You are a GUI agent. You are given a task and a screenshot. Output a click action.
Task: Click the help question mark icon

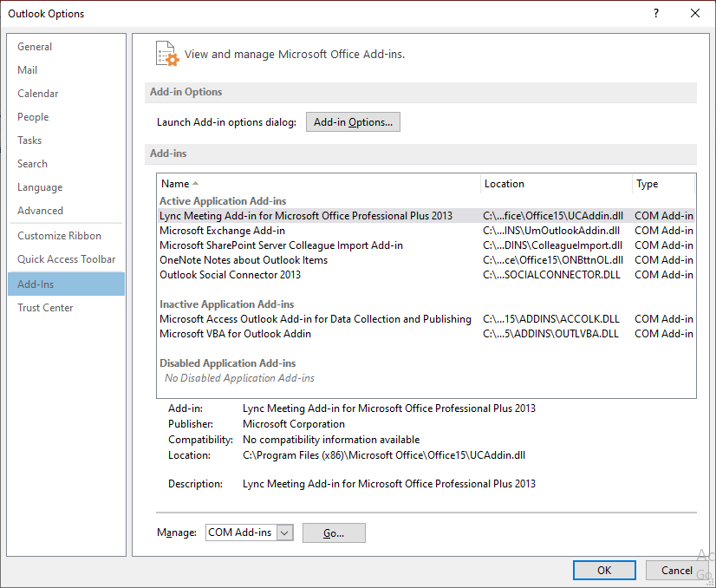[655, 13]
